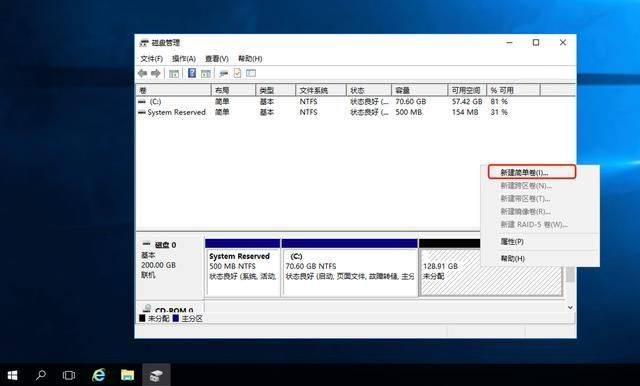Click disabled 新建镜像卷(R)... context entry
This screenshot has height=386, width=640.
coord(540,211)
